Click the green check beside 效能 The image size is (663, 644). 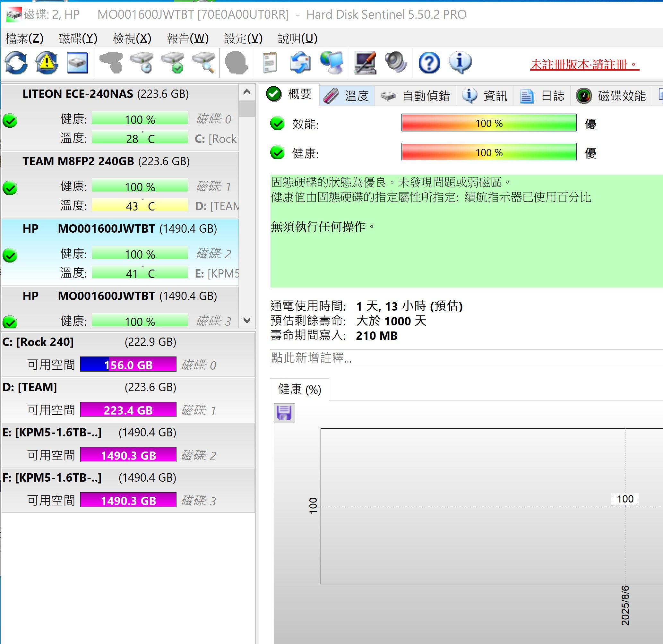(x=277, y=124)
